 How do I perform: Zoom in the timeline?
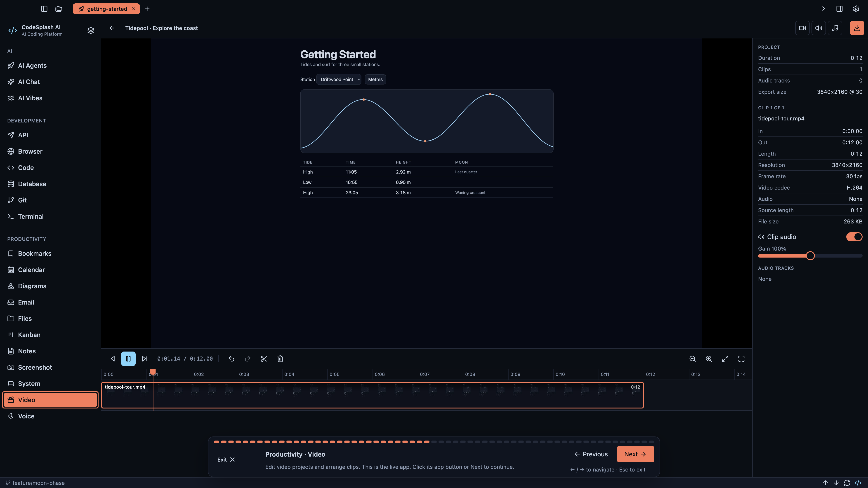(x=709, y=359)
